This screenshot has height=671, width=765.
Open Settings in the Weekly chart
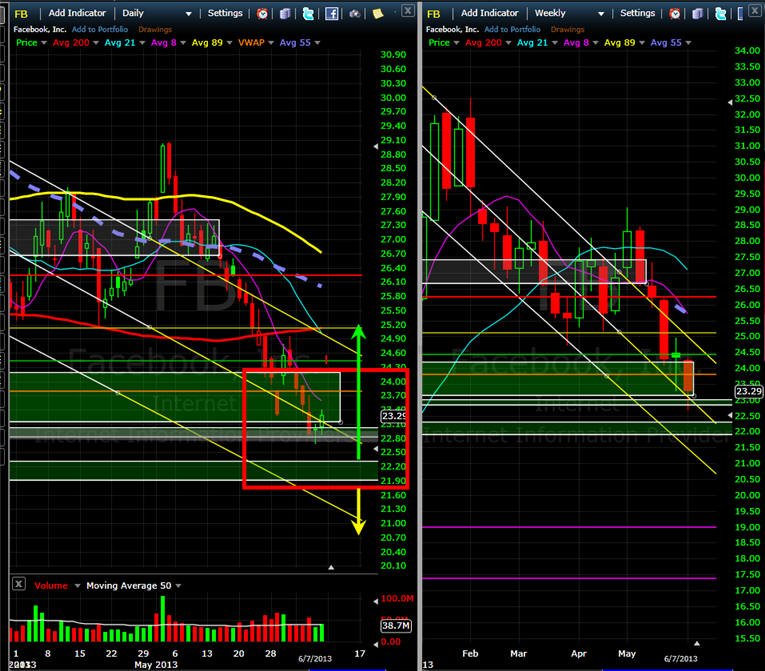click(x=637, y=13)
